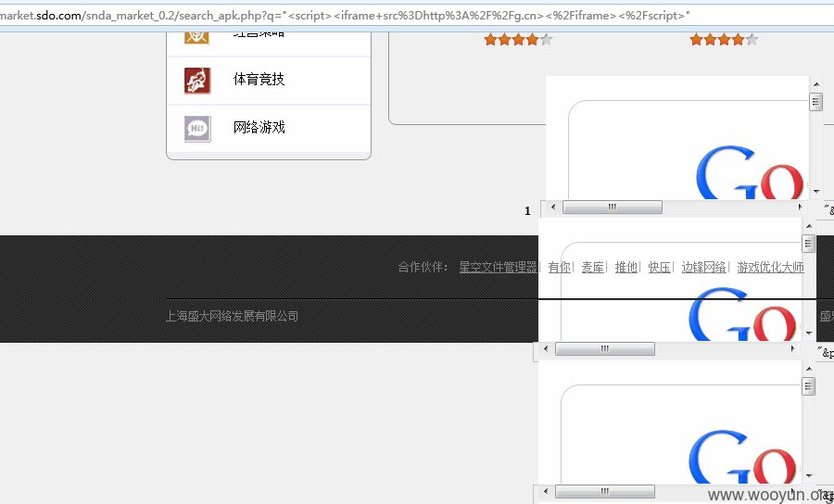This screenshot has height=504, width=834.
Task: Click right arrow of second iframe's horizontal scrollbar
Action: point(792,349)
